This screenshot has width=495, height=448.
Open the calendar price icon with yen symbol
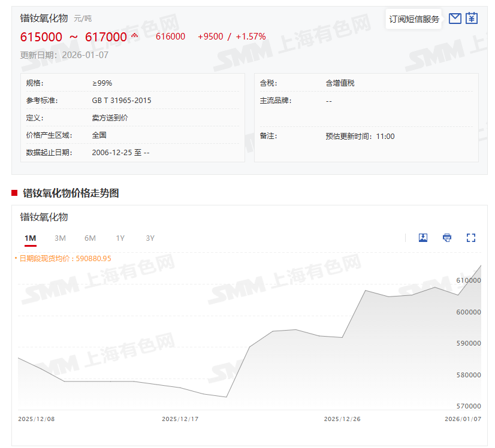[x=472, y=19]
